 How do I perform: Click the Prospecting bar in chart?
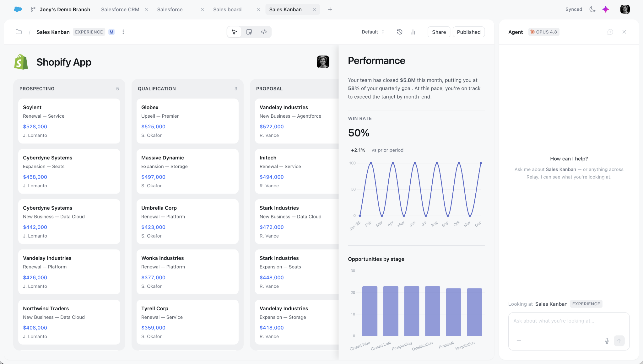(412, 311)
